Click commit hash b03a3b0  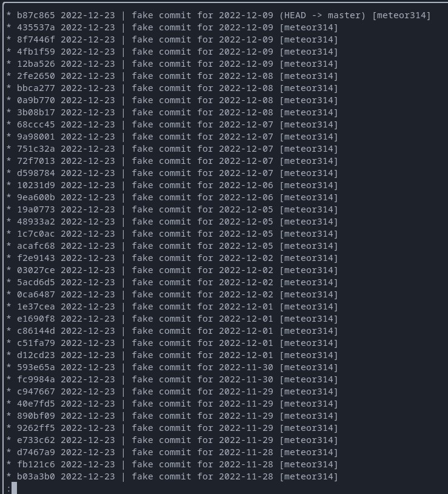(36, 476)
